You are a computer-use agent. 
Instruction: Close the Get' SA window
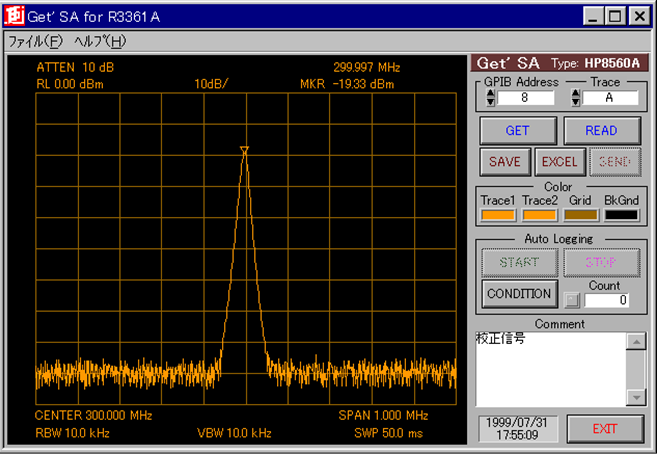pyautogui.click(x=639, y=16)
